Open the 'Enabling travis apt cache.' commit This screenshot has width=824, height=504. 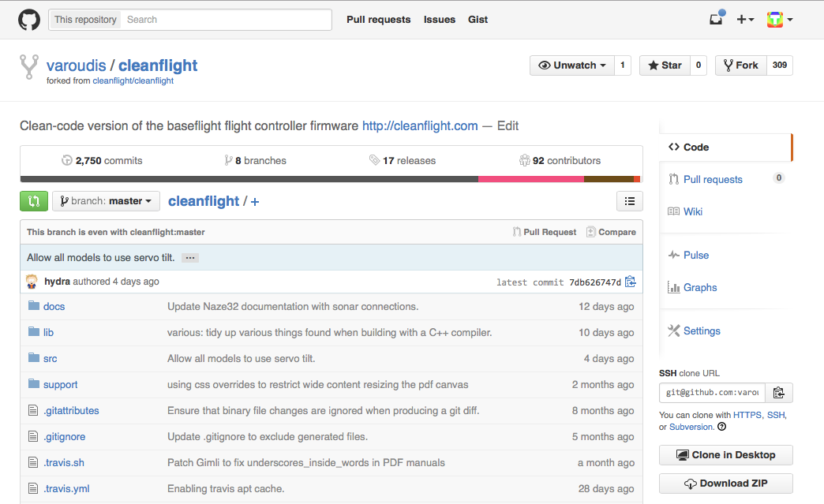(x=226, y=489)
